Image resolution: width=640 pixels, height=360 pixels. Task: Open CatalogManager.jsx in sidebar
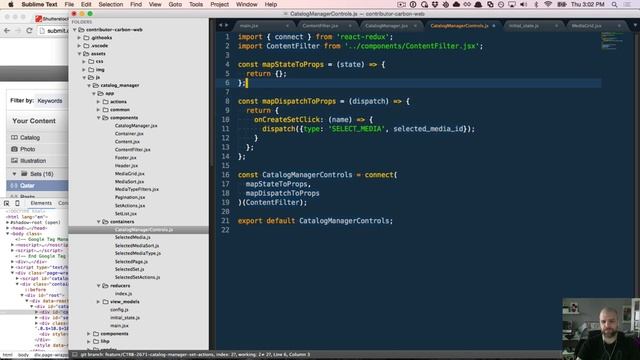click(136, 126)
